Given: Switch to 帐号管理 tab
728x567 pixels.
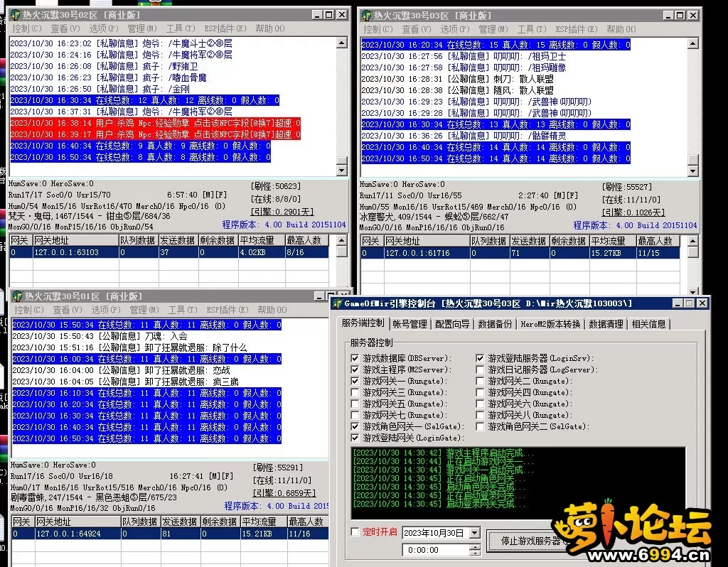Looking at the screenshot, I should [410, 324].
